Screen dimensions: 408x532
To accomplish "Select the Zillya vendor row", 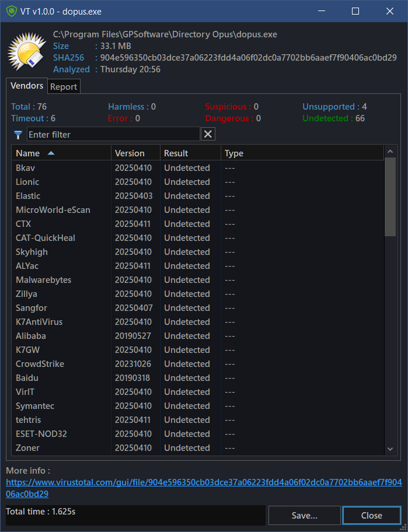I will coord(198,294).
